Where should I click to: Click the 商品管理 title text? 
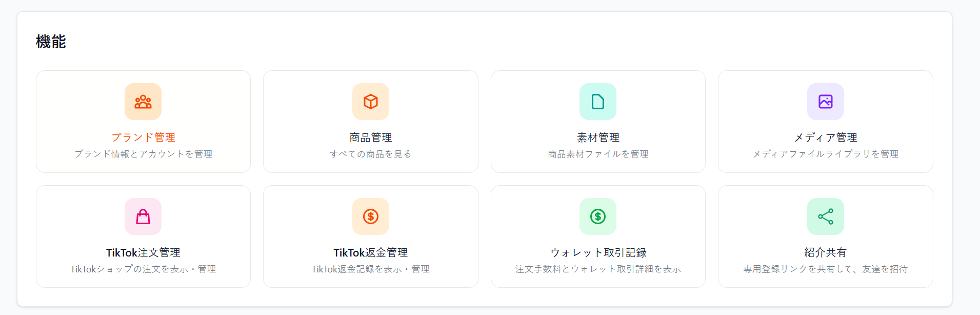coord(370,137)
